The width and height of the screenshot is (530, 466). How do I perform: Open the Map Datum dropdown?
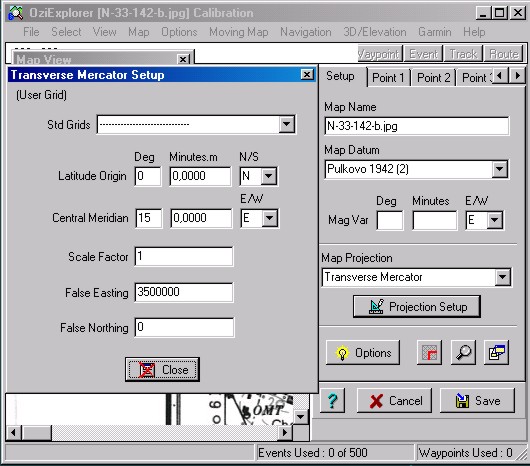click(x=500, y=169)
